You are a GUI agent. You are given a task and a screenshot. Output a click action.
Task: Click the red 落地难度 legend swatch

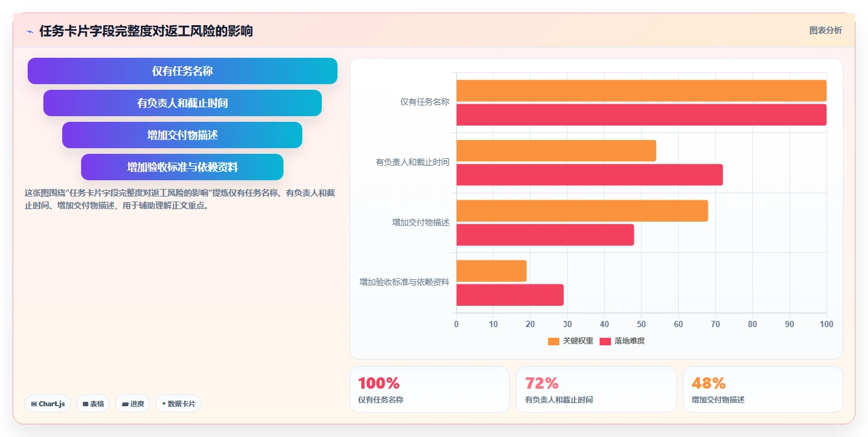[x=605, y=341]
